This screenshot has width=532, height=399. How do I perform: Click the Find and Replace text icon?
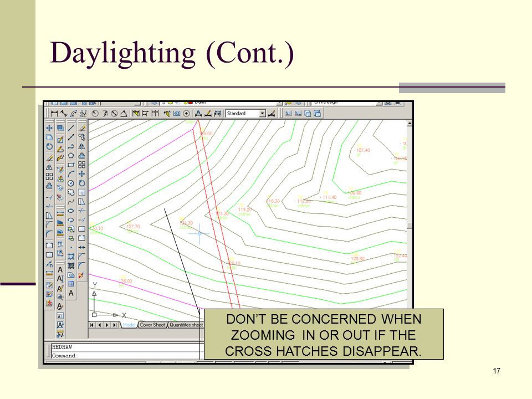[x=60, y=297]
